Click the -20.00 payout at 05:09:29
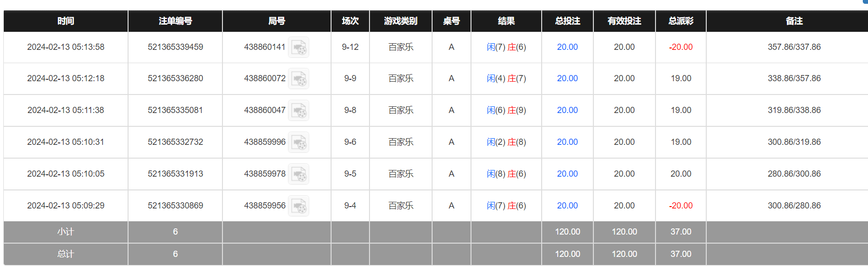This screenshot has width=868, height=274. point(681,206)
